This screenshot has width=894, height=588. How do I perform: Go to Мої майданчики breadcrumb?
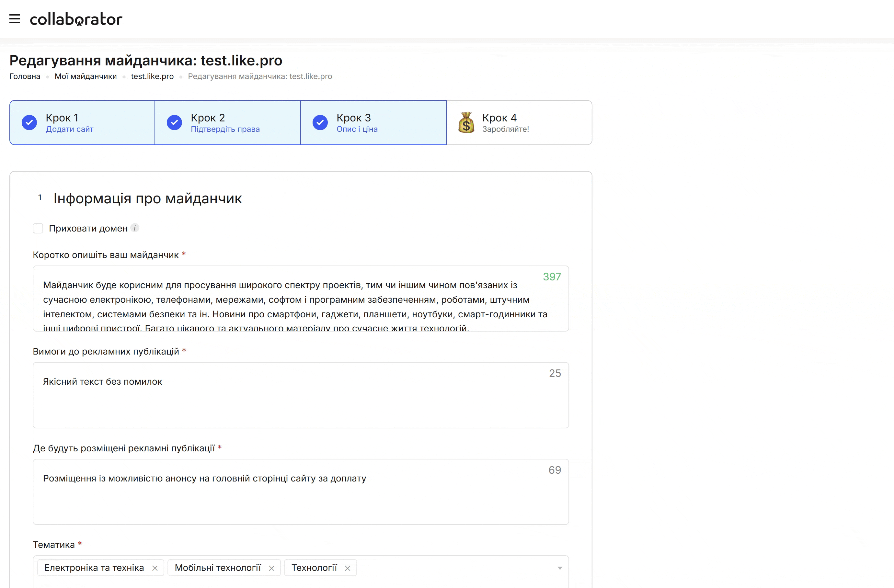(x=86, y=76)
